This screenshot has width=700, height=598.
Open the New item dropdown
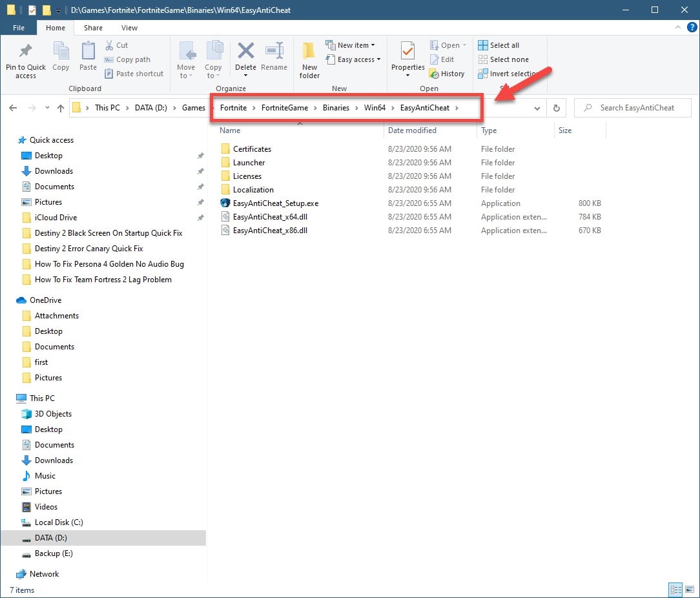click(350, 45)
